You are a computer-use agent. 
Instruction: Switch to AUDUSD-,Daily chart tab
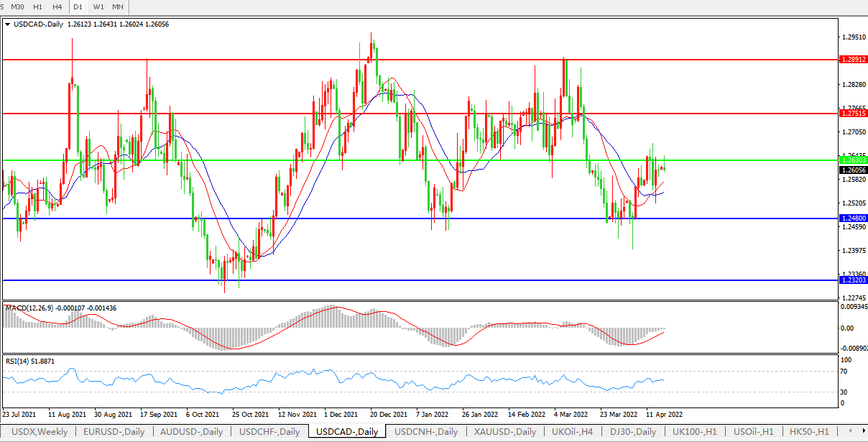coord(192,432)
